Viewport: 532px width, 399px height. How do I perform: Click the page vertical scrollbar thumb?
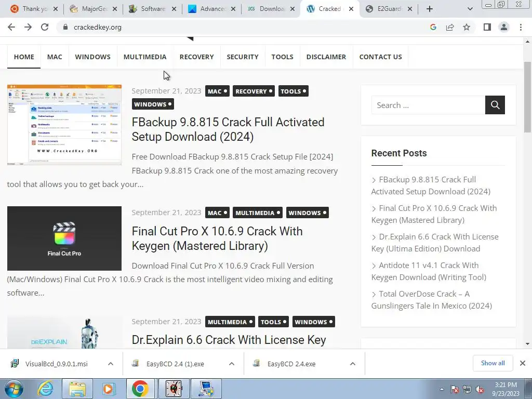point(528,97)
